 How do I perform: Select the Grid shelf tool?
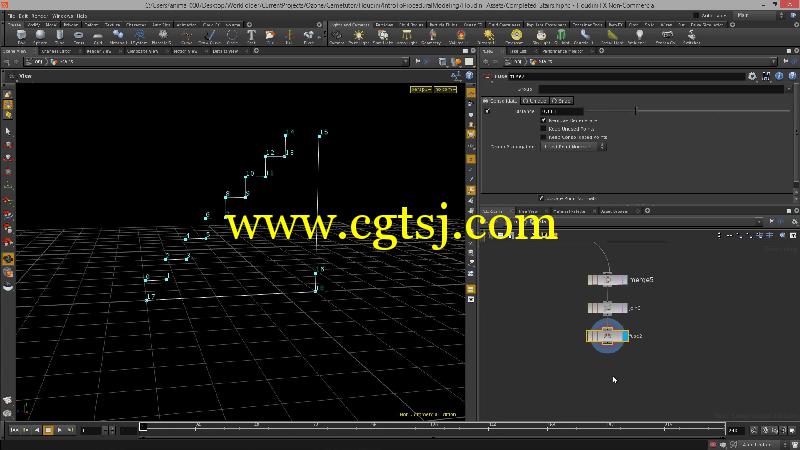pyautogui.click(x=98, y=35)
